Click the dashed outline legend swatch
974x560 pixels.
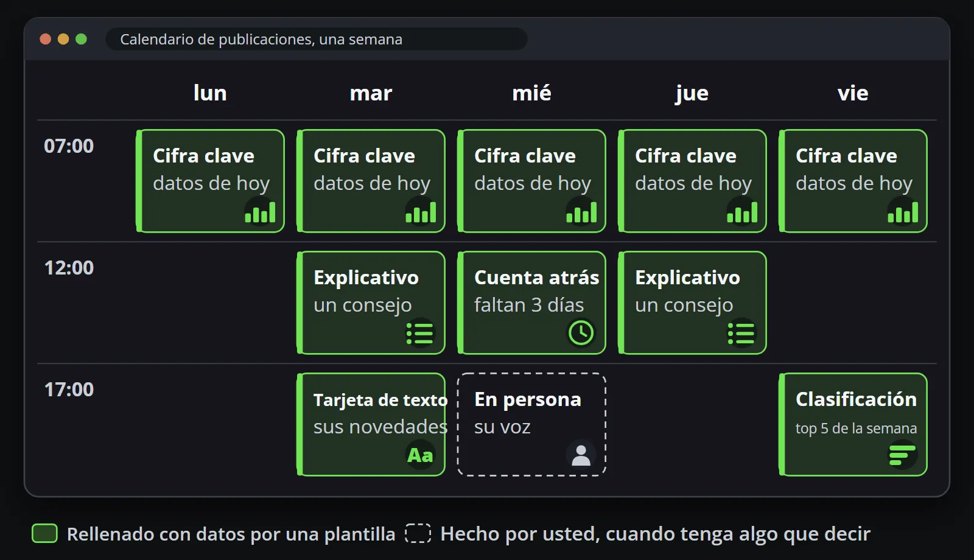pos(418,533)
